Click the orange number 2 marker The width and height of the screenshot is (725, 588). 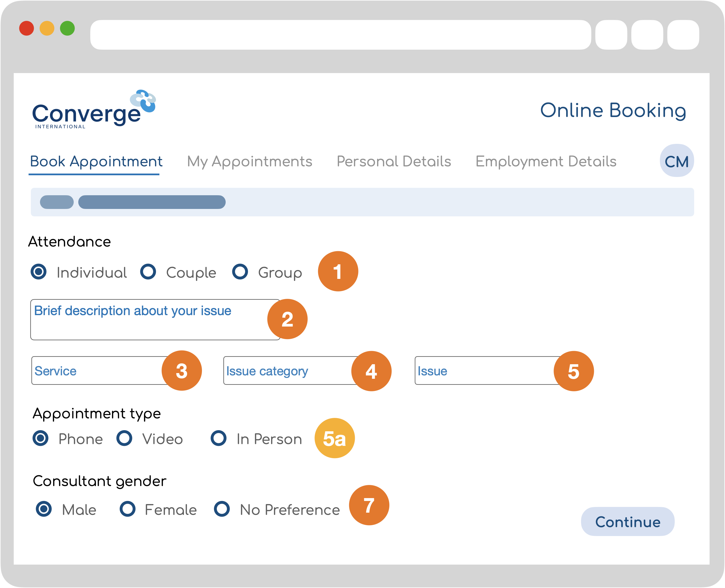pos(287,319)
